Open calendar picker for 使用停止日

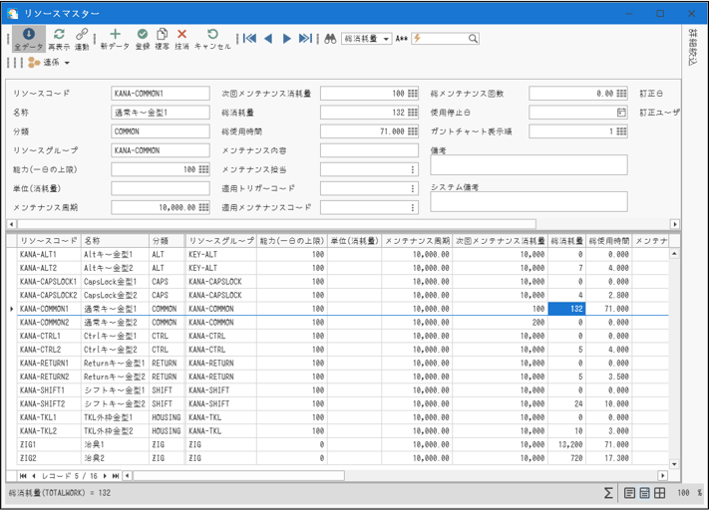point(622,112)
